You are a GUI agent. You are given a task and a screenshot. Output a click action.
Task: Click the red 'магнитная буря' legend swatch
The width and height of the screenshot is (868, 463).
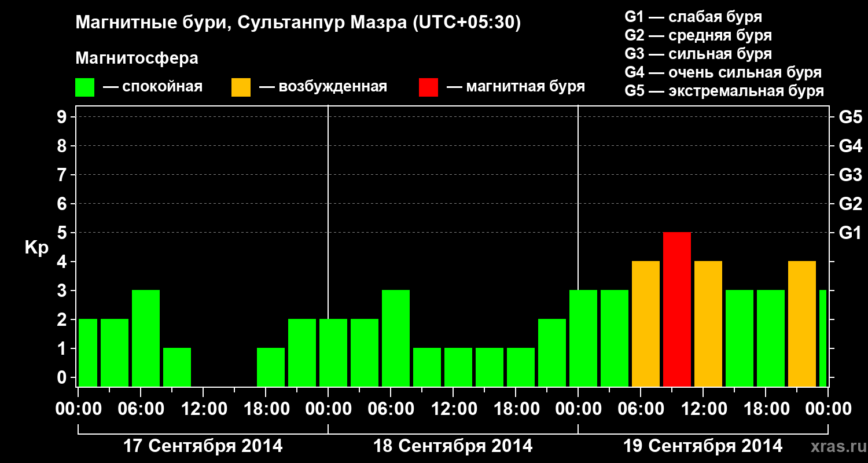click(x=428, y=87)
